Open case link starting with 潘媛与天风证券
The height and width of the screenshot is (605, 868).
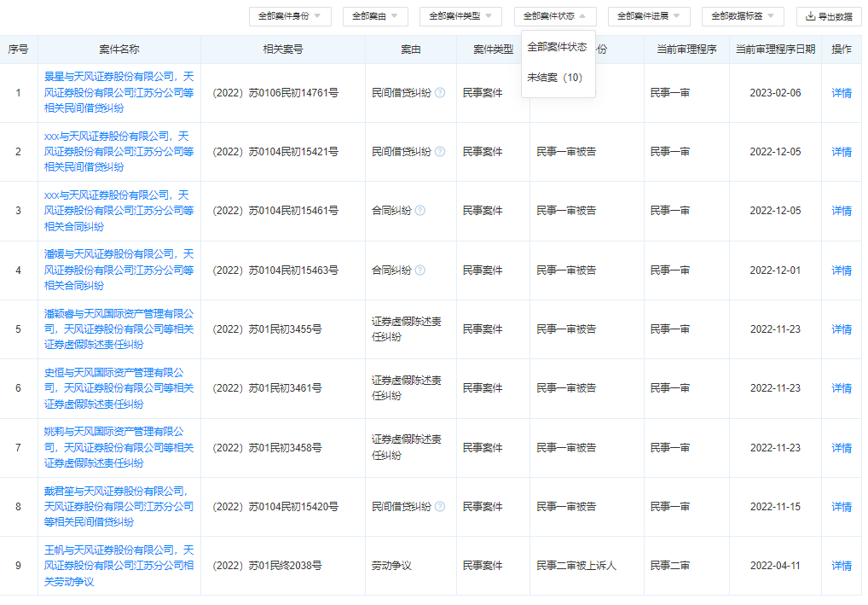point(119,270)
